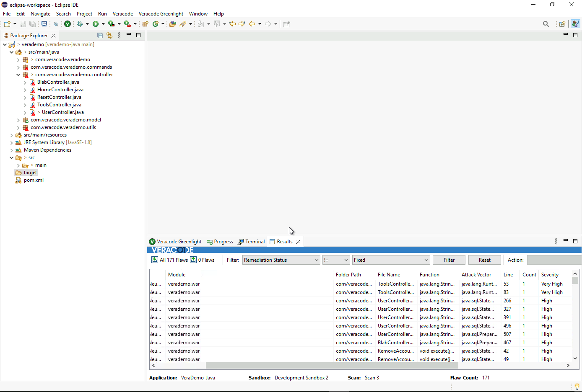Open the Remediation Status filter dropdown
This screenshot has width=582, height=392.
(281, 260)
